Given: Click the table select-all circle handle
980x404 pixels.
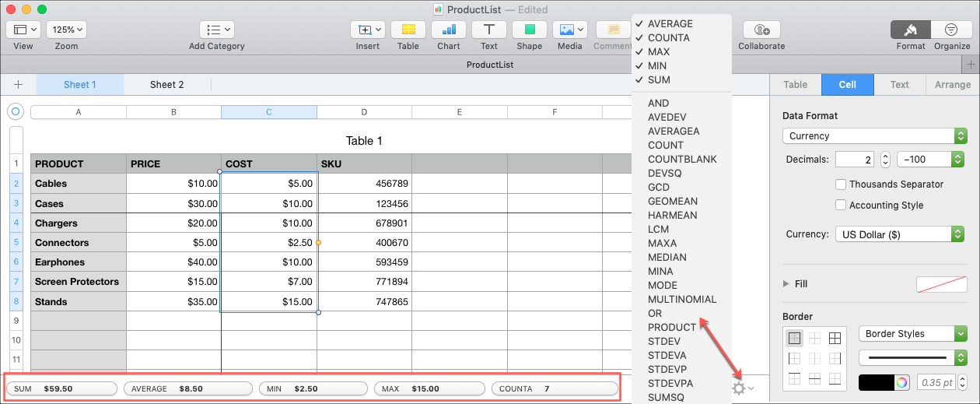Looking at the screenshot, I should (x=15, y=111).
